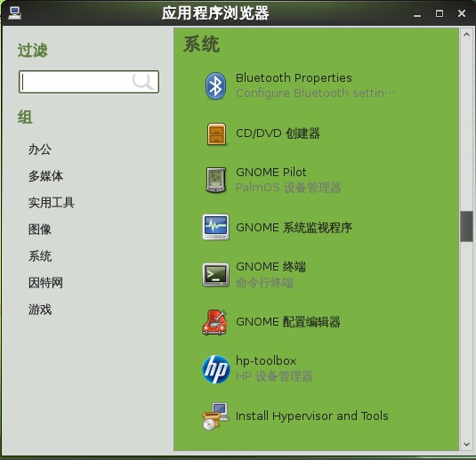Screen dimensions: 476x460
Task: Click the Install Hypervisor and Tools label
Action: pos(312,416)
